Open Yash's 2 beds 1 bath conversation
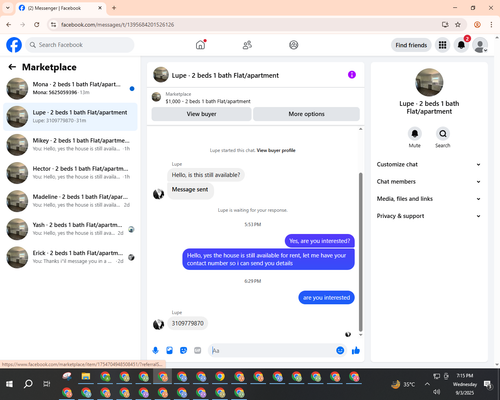The height and width of the screenshot is (400, 500). (x=70, y=229)
